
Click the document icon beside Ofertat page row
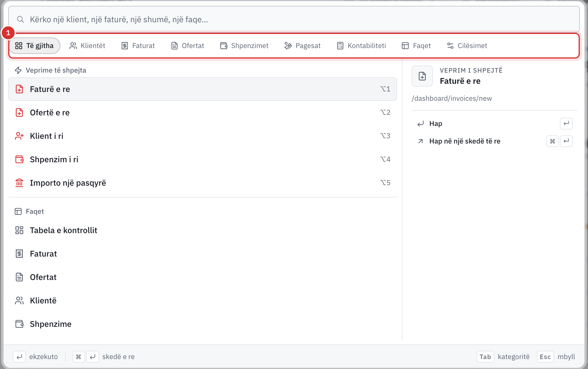[19, 277]
